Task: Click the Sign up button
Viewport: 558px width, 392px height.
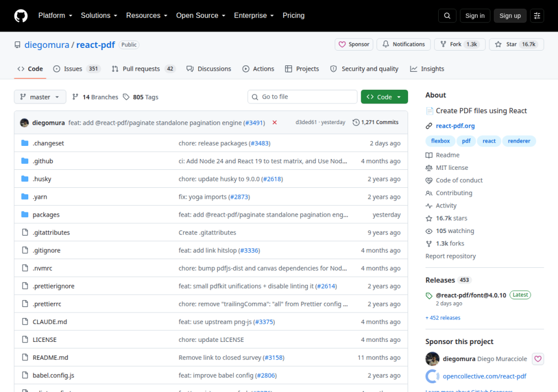Action: pyautogui.click(x=510, y=16)
